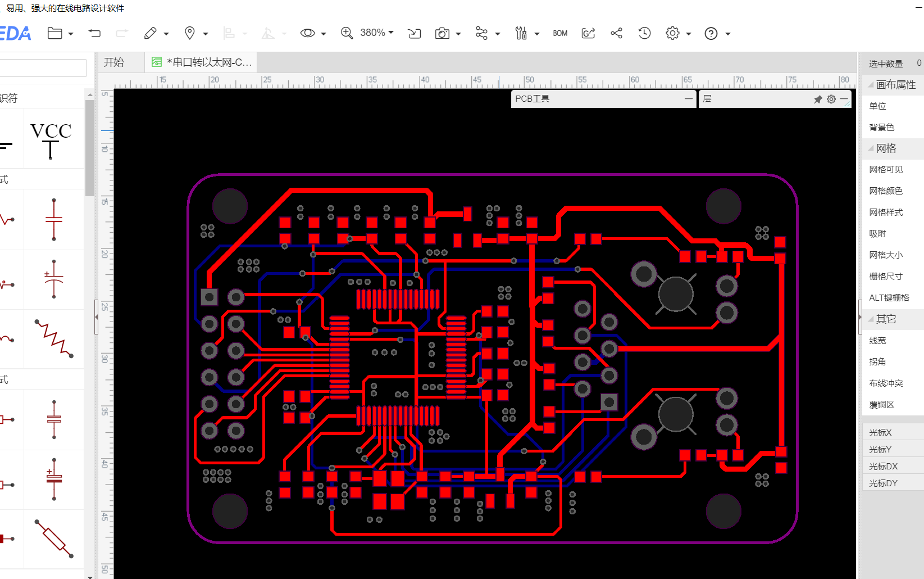Screen dimensions: 924x579
Task: Open the file folder menu icon
Action: pos(55,33)
